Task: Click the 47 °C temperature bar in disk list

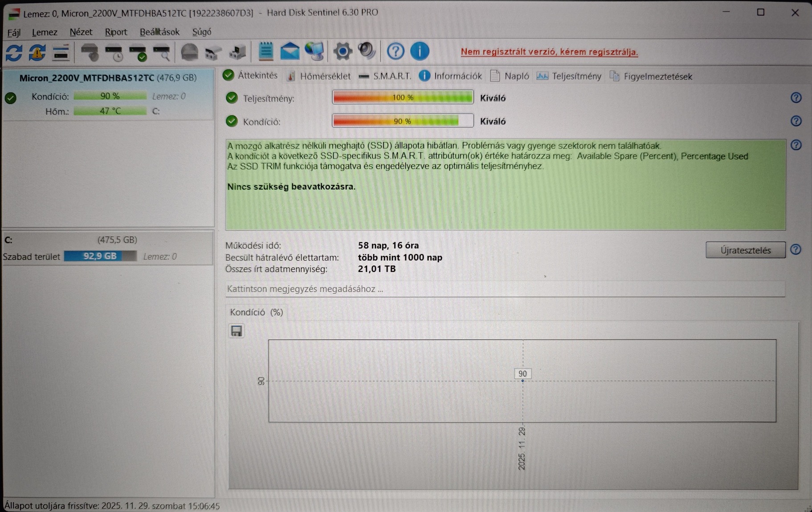Action: [110, 111]
